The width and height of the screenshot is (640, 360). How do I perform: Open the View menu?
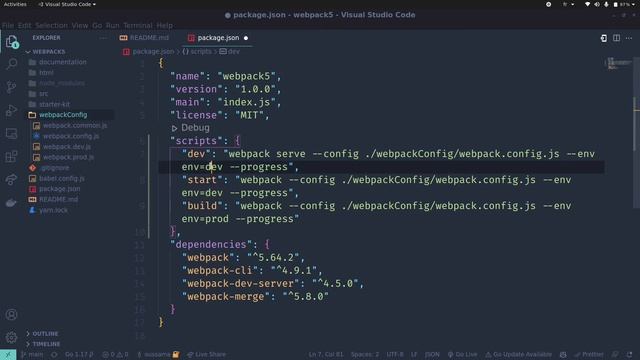[80, 25]
